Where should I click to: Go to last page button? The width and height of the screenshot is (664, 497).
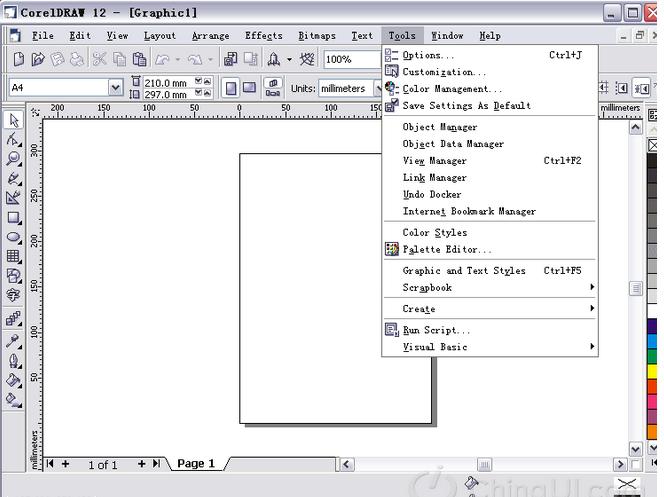[x=156, y=464]
